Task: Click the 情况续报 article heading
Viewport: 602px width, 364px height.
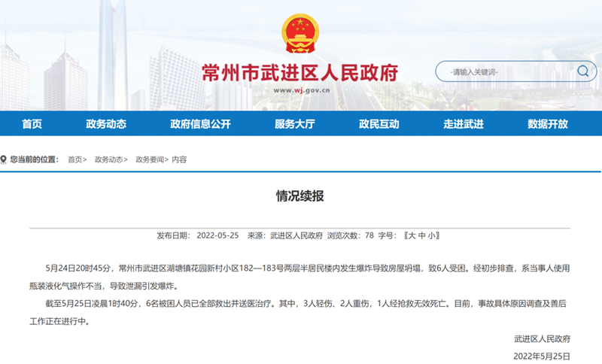Action: coord(300,197)
